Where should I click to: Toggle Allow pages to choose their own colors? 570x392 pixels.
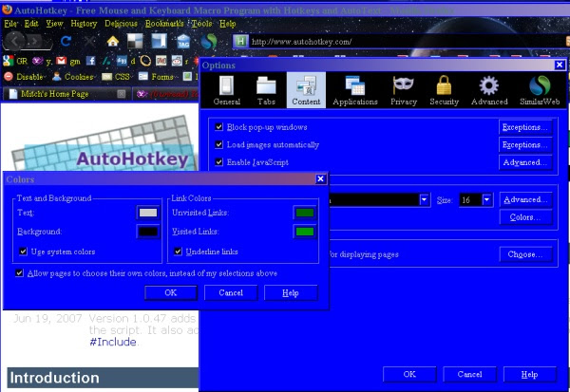click(x=19, y=272)
